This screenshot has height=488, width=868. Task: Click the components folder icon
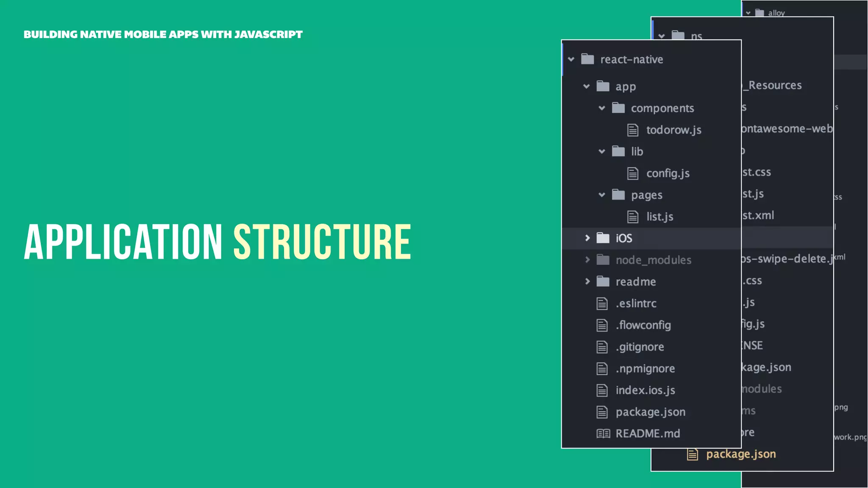tap(618, 108)
